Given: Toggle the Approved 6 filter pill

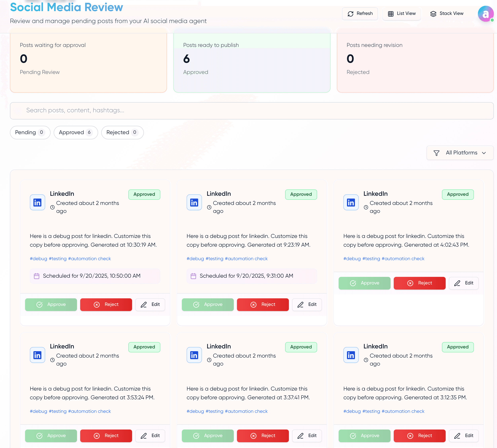Looking at the screenshot, I should [76, 132].
